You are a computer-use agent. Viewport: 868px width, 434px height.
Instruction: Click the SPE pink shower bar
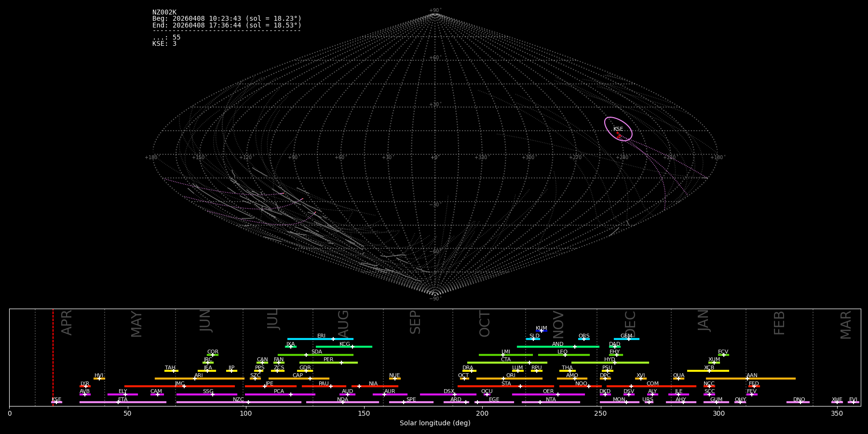tap(411, 402)
